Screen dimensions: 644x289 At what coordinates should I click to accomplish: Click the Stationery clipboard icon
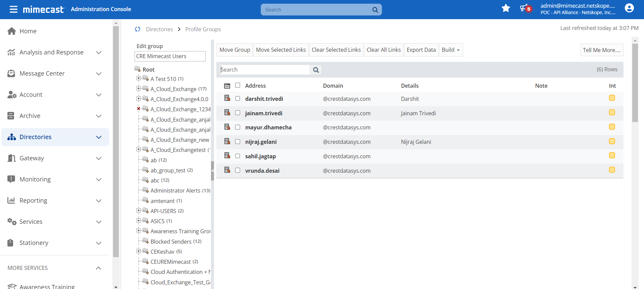(10, 243)
